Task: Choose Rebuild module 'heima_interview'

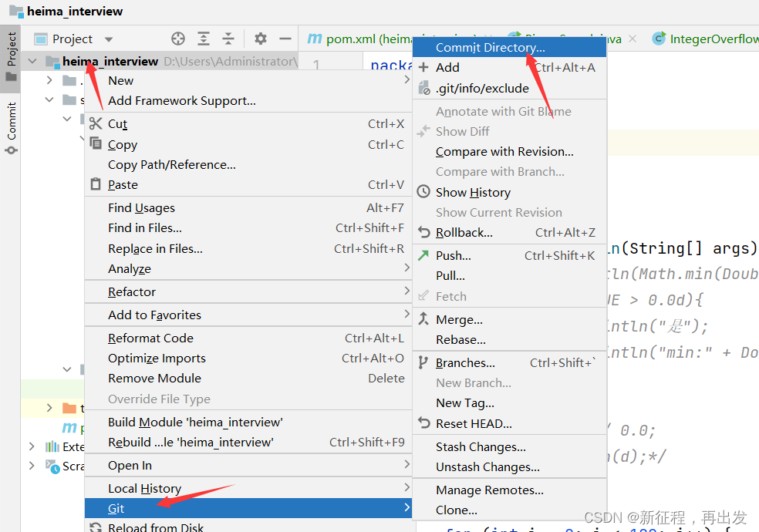Action: (x=248, y=442)
